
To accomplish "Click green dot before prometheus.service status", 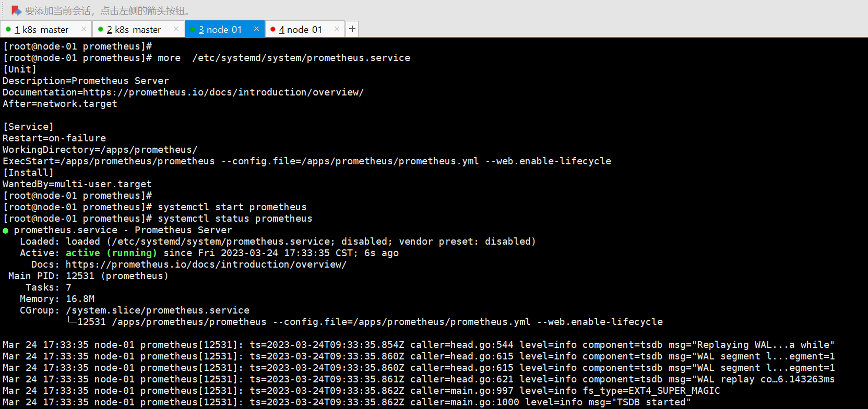I will click(6, 231).
